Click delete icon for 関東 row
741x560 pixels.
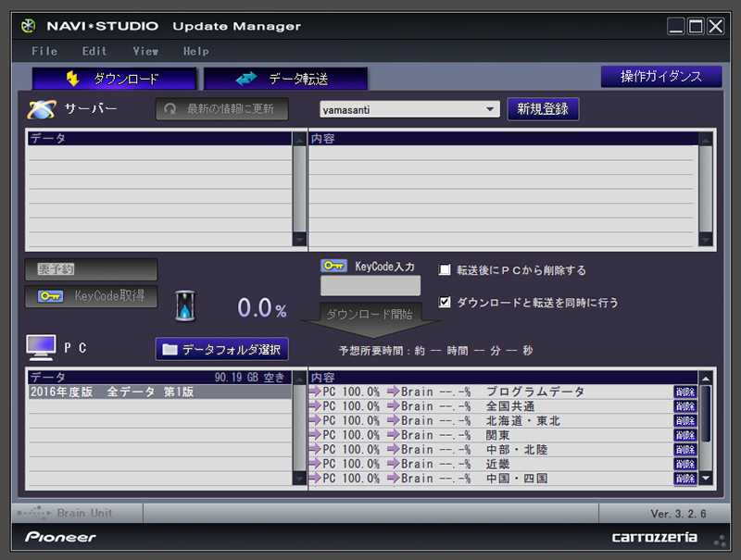(x=684, y=435)
